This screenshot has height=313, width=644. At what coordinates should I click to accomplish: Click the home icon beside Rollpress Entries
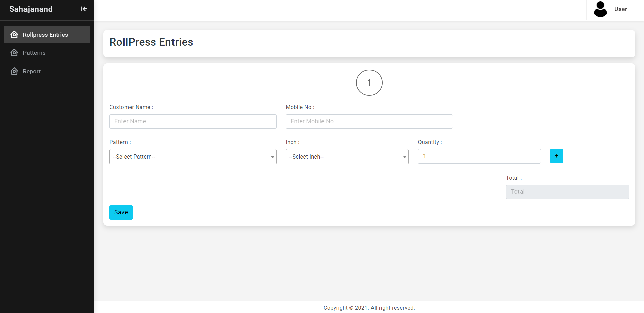(14, 35)
